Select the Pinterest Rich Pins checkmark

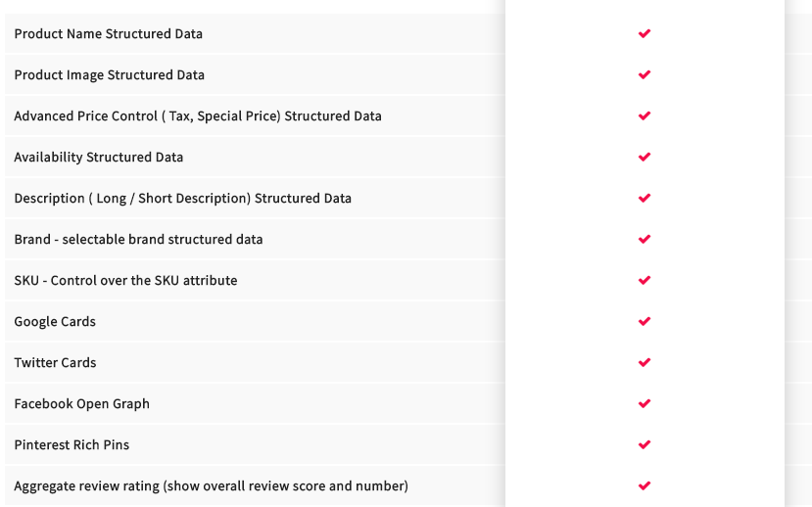coord(645,445)
